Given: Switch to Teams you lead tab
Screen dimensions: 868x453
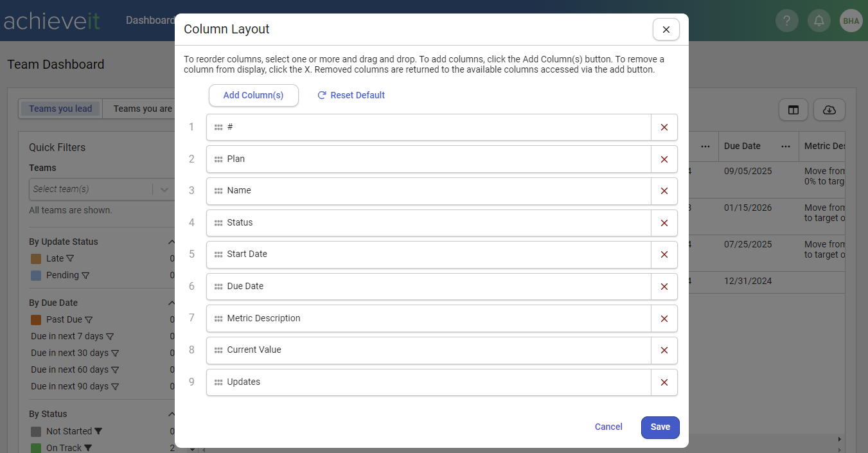Looking at the screenshot, I should (x=60, y=109).
